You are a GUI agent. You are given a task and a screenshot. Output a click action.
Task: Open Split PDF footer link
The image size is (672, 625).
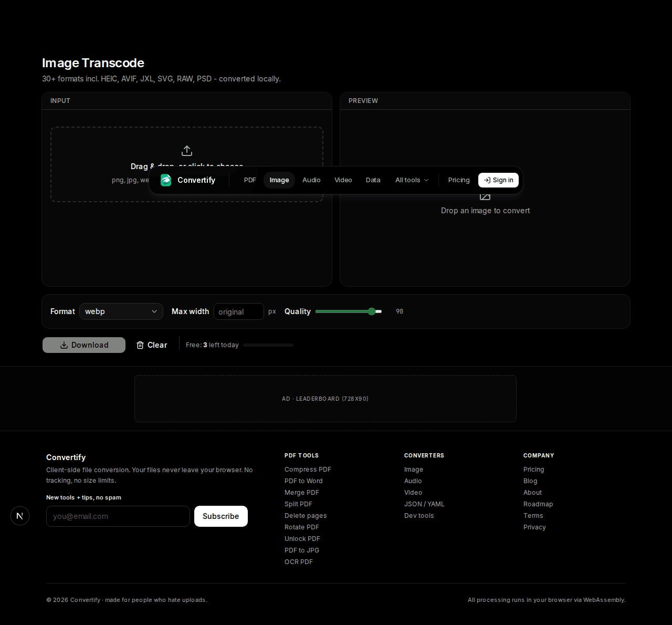298,504
